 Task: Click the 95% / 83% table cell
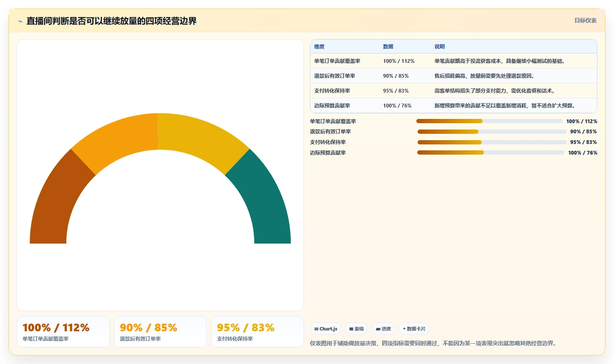(x=396, y=91)
